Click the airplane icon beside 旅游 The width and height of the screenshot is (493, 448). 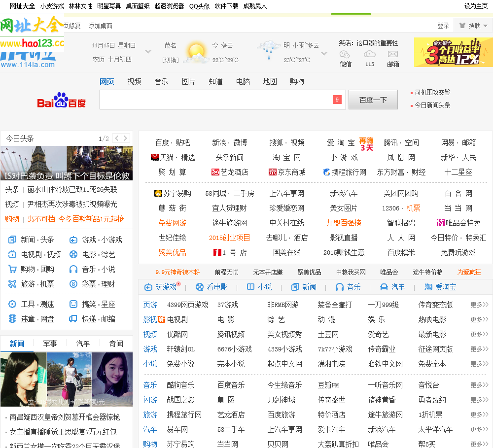click(x=12, y=284)
